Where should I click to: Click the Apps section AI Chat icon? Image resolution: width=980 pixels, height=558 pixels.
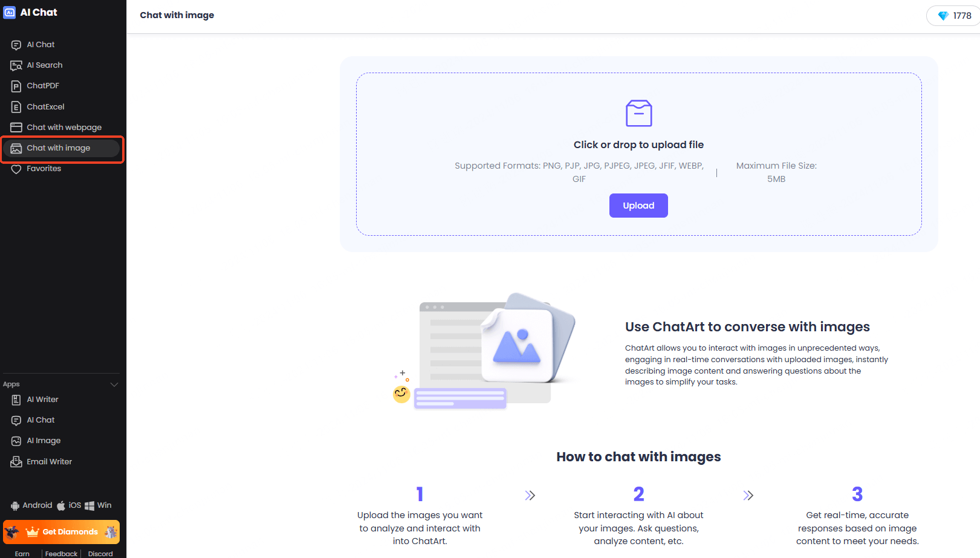coord(16,420)
